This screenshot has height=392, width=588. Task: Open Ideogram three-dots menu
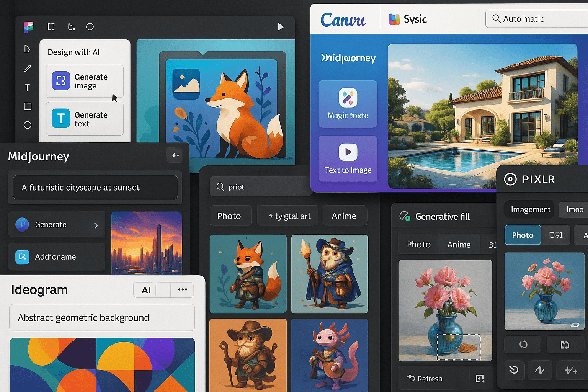183,289
